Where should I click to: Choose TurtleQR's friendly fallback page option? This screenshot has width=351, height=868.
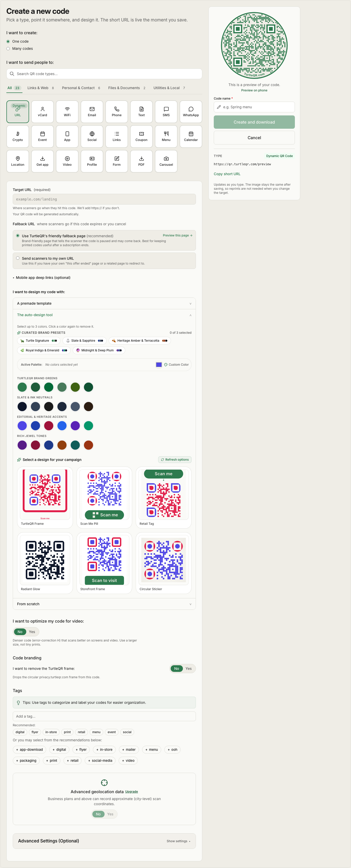tap(18, 235)
